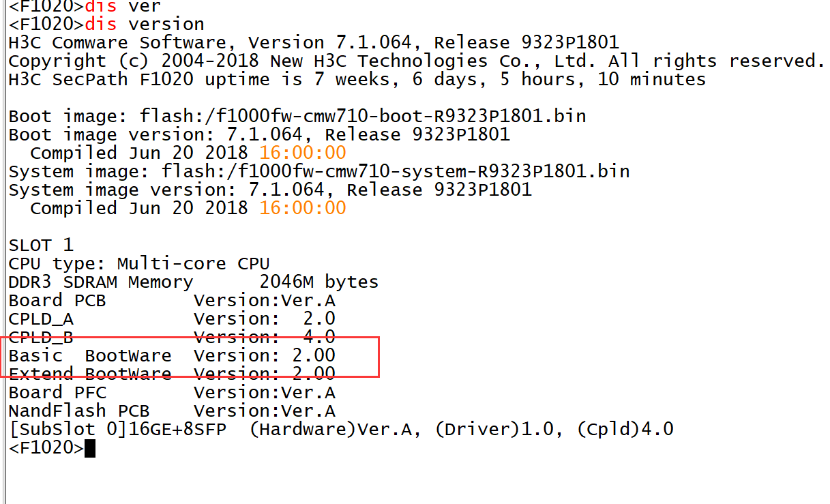Click the "dis version" command text
Image resolution: width=830 pixels, height=504 pixels.
click(x=145, y=25)
